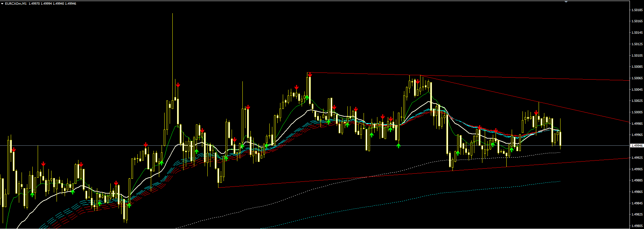Click the 1.49985 price scale label
The width and height of the screenshot is (644, 229).
pos(637,124)
